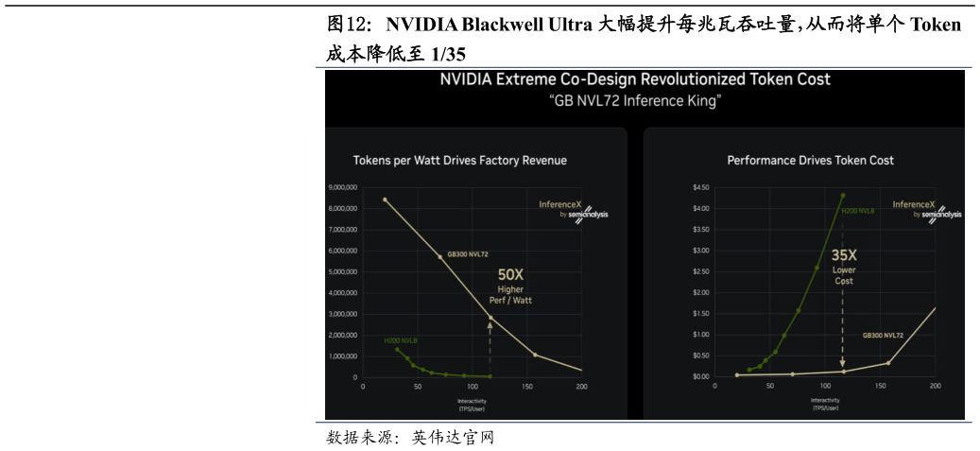Click y-axis value "4,000,000"
Viewport: 980px width, 451px height.
342,293
